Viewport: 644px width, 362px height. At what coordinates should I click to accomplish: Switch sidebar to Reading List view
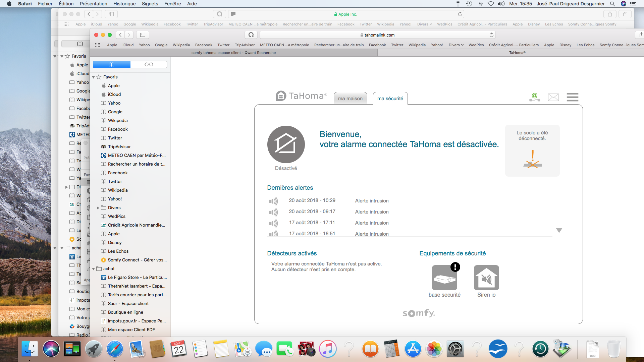click(149, 64)
